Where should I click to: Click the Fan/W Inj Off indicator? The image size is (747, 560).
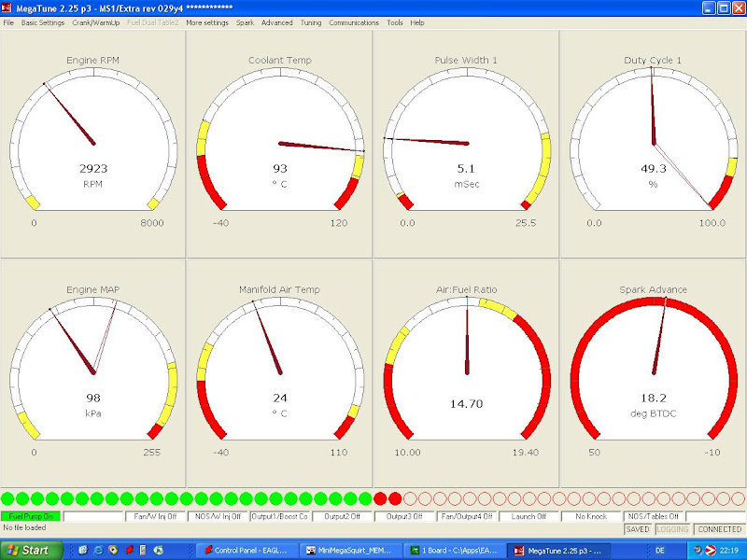tap(155, 516)
